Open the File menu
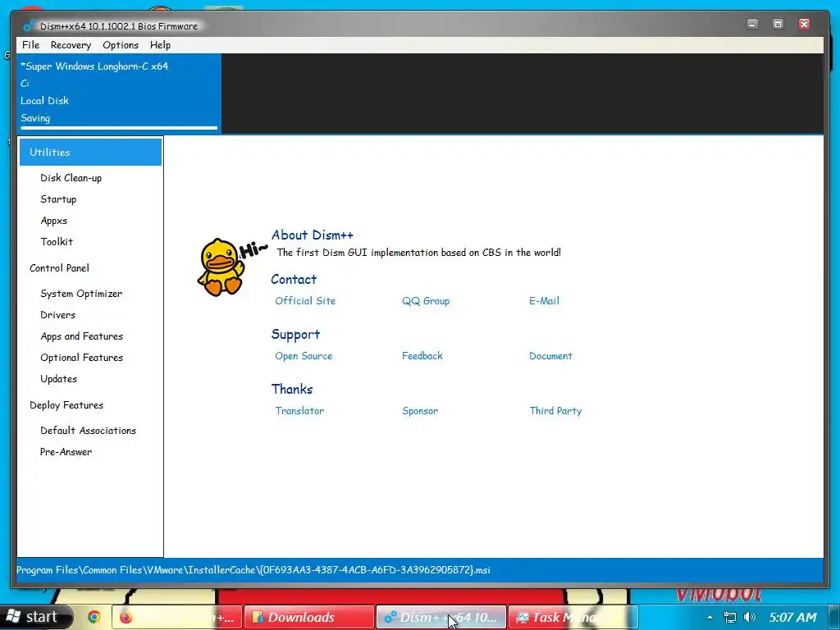The image size is (840, 630). click(x=30, y=45)
